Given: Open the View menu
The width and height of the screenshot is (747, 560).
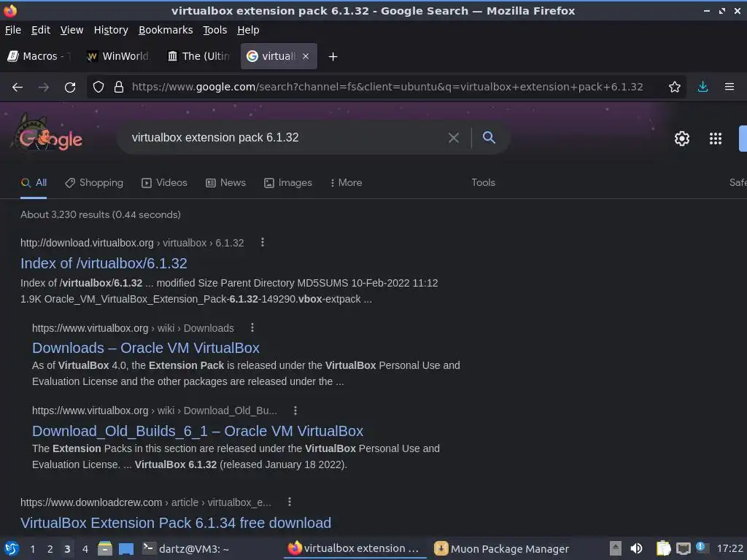Looking at the screenshot, I should point(72,30).
